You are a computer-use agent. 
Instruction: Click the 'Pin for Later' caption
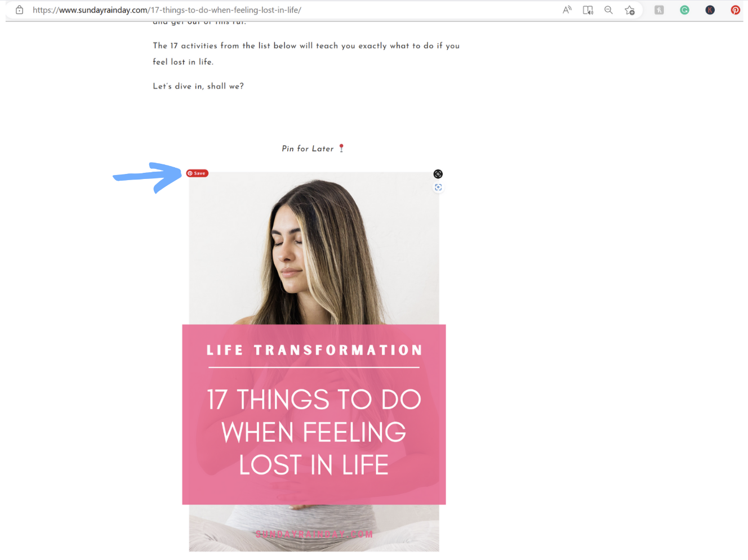tap(308, 149)
